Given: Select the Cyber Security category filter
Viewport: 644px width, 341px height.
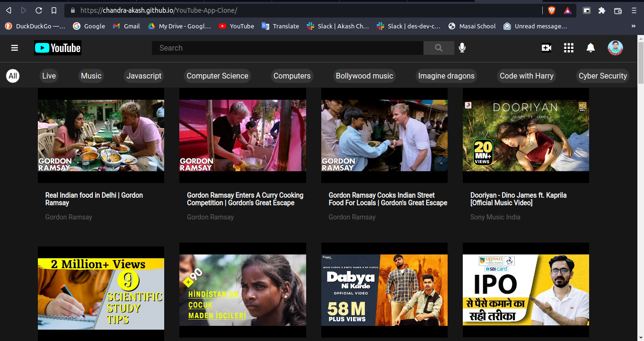Looking at the screenshot, I should (x=602, y=76).
